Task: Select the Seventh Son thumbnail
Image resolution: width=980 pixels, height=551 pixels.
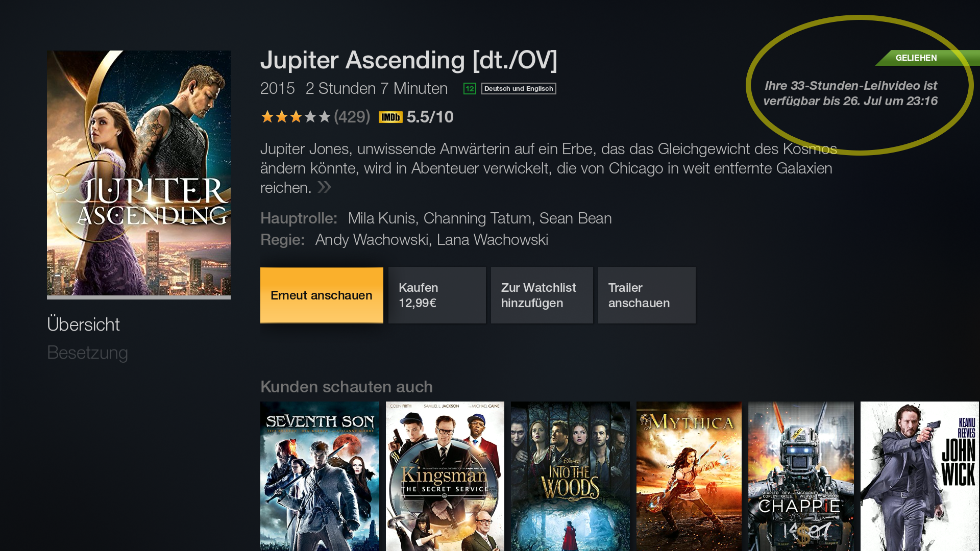Action: pyautogui.click(x=320, y=476)
